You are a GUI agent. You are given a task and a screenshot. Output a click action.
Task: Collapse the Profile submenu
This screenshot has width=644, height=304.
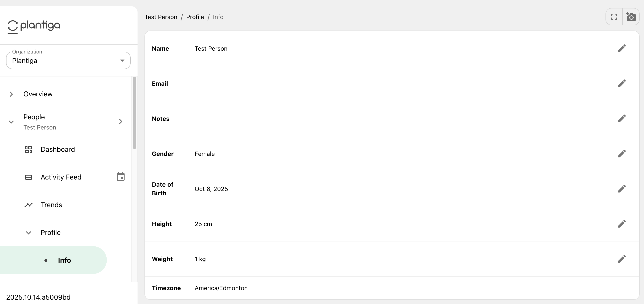[29, 233]
